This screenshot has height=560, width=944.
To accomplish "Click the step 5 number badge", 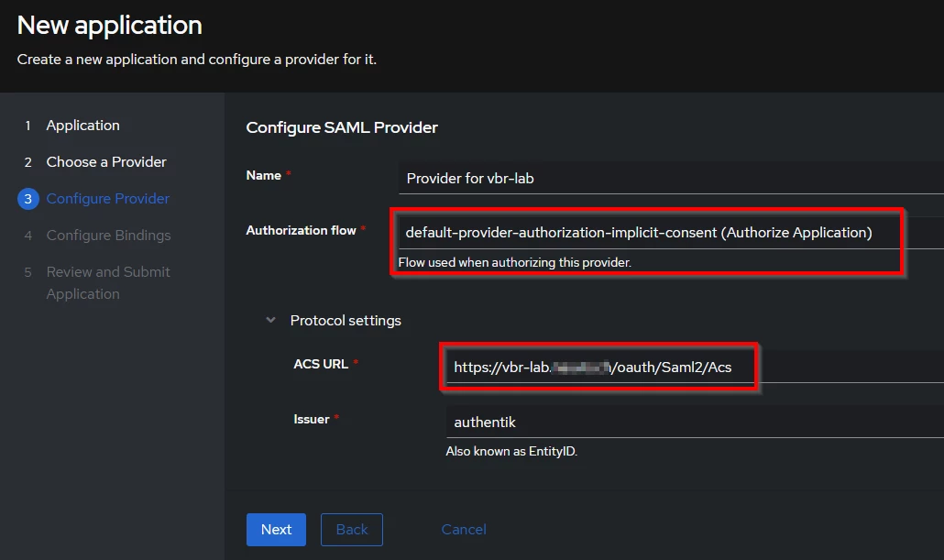I will 27,272.
